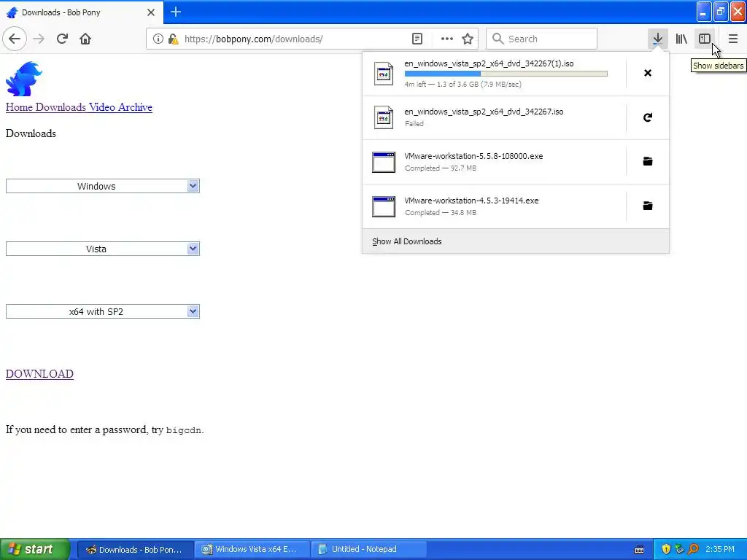The height and width of the screenshot is (560, 747).
Task: Click 'Completed — 92.7 MB' status text
Action: click(x=440, y=168)
